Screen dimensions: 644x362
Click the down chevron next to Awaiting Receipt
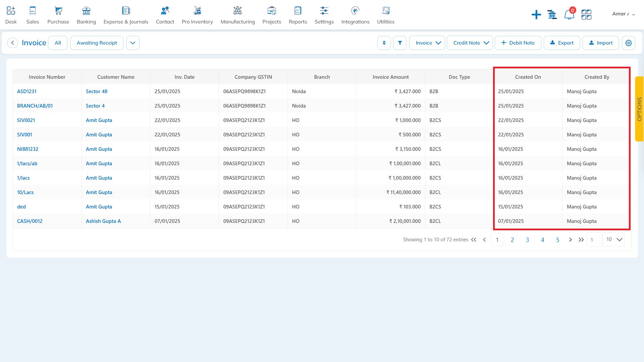tap(132, 43)
